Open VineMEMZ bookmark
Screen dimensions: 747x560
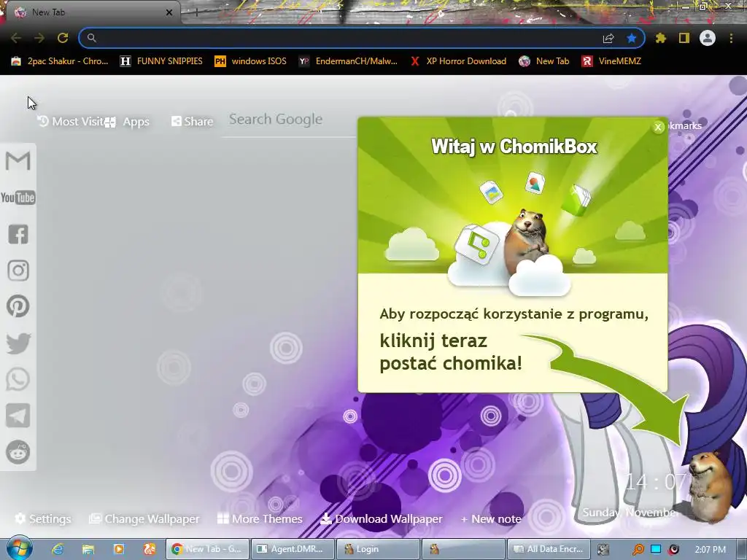point(612,61)
